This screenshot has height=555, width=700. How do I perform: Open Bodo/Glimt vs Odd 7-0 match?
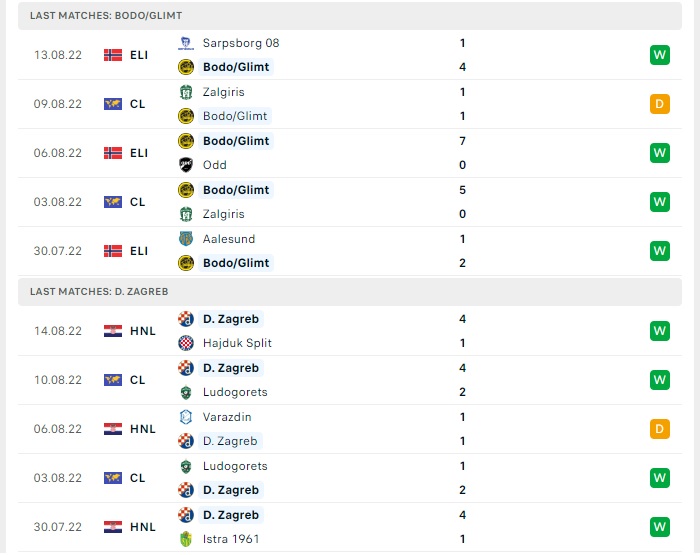[350, 153]
